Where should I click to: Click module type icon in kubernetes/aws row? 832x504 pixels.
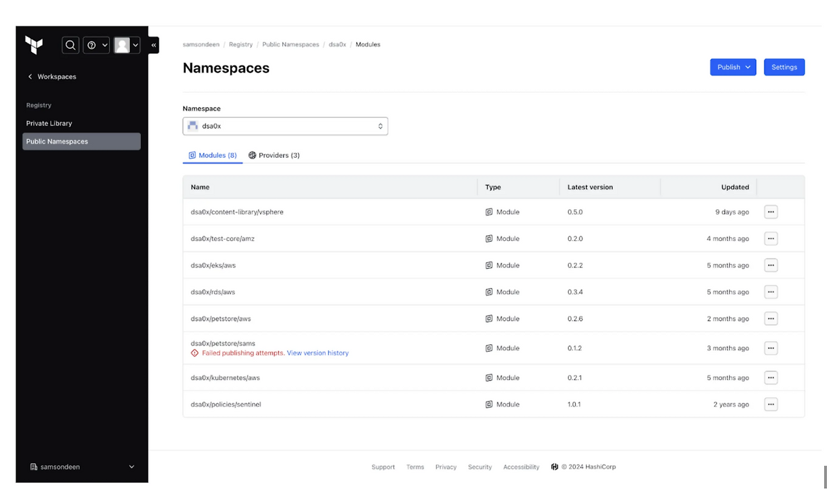pos(489,378)
